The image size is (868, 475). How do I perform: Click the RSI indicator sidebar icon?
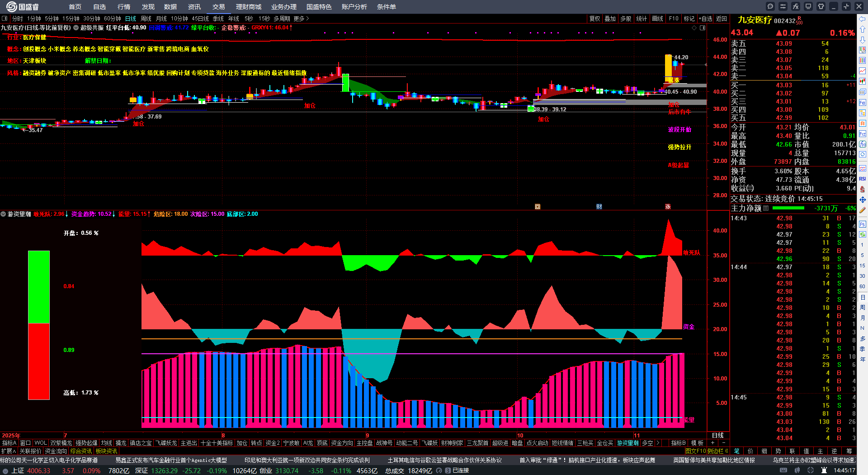coord(863,179)
